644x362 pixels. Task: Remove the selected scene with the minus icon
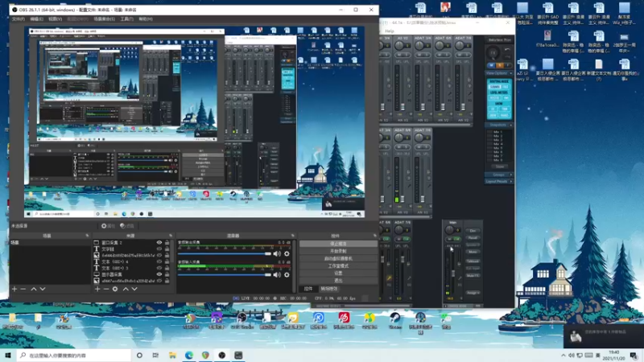pos(23,289)
